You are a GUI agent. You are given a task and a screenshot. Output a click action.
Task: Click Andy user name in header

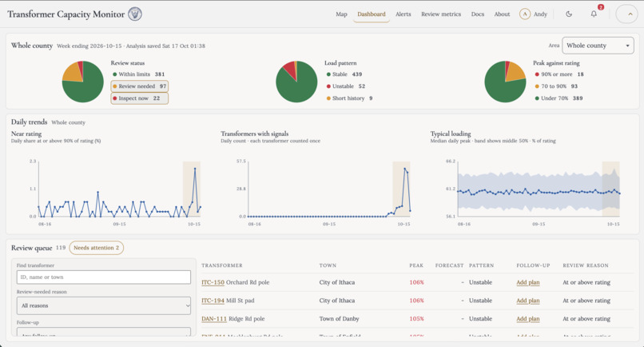pyautogui.click(x=540, y=14)
